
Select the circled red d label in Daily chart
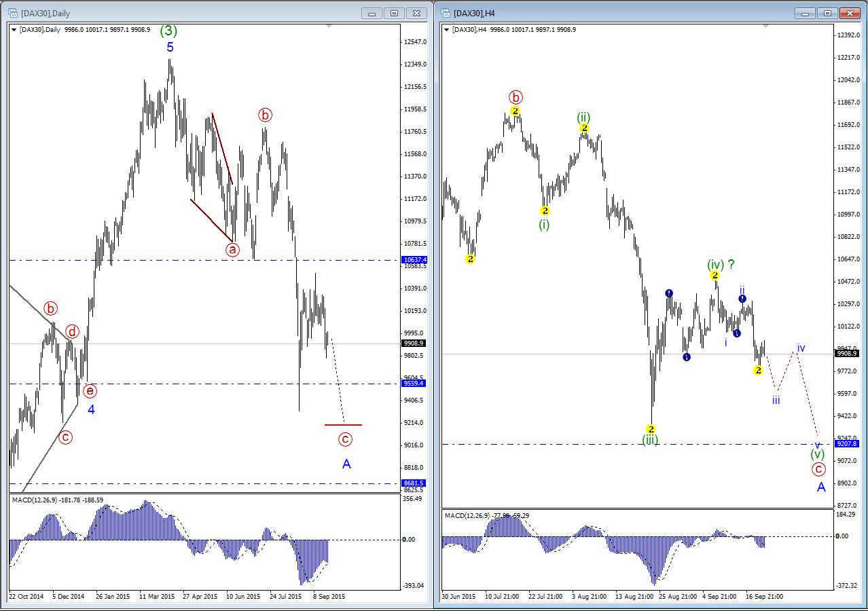click(73, 332)
